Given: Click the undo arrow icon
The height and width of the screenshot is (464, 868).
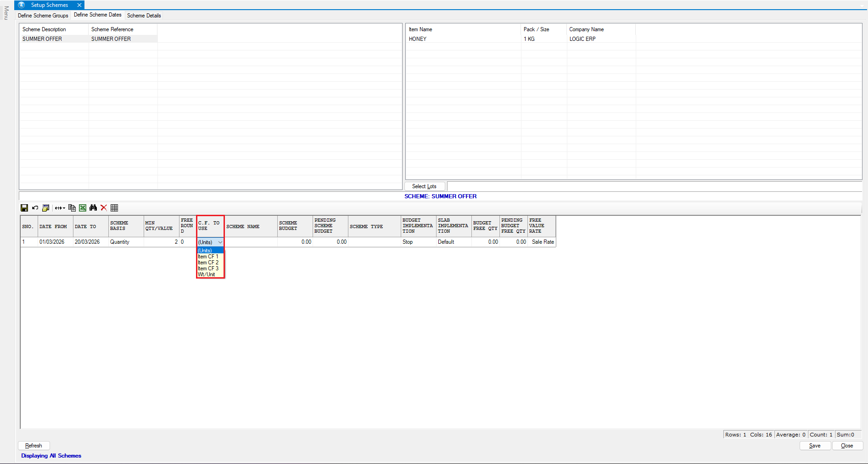Looking at the screenshot, I should click(35, 208).
